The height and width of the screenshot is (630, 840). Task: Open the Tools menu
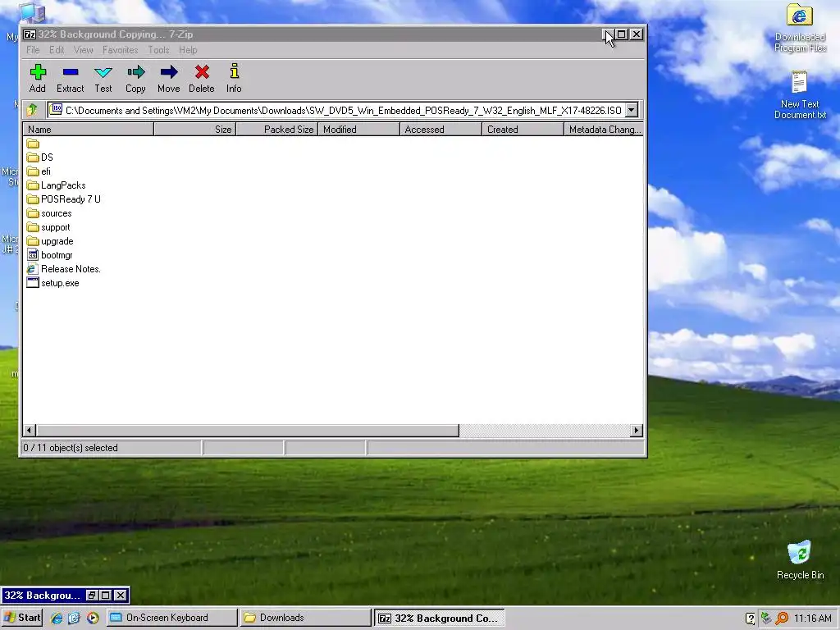tap(158, 50)
